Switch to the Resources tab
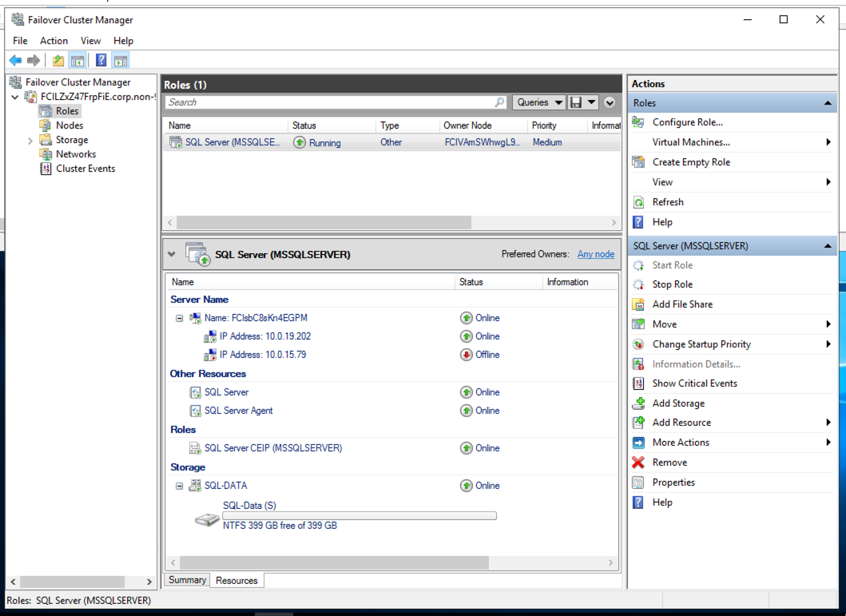The width and height of the screenshot is (846, 616). point(236,580)
